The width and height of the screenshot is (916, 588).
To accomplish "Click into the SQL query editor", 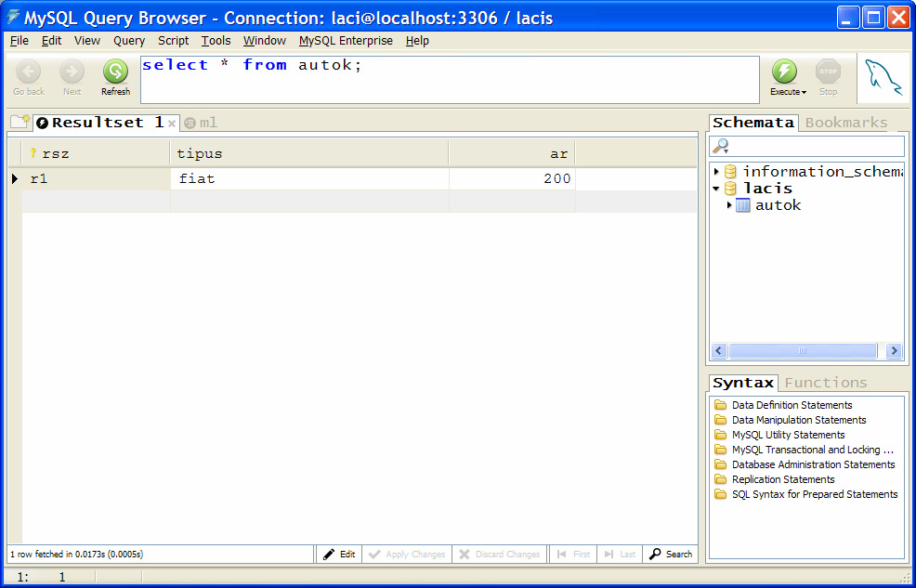I will (450, 80).
